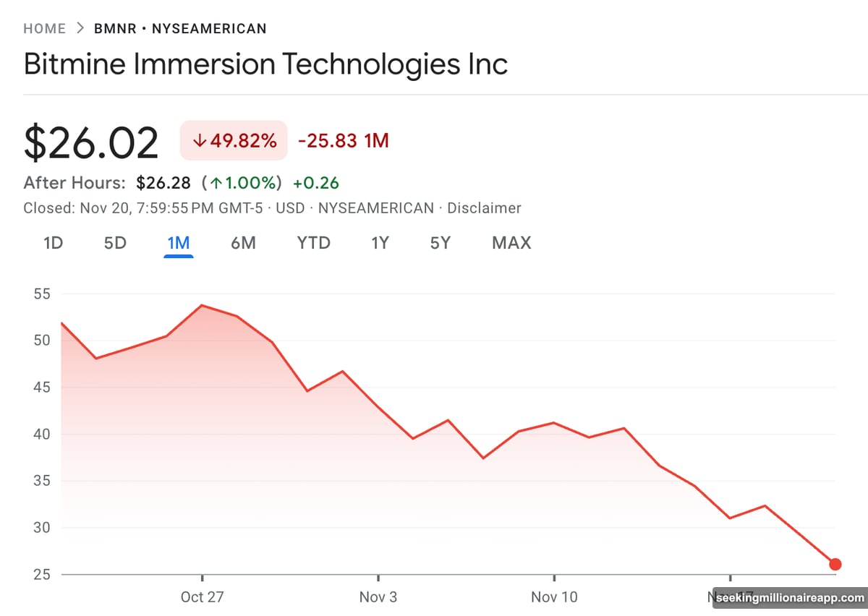Select the 1M time range tab
The height and width of the screenshot is (616, 868).
178,243
